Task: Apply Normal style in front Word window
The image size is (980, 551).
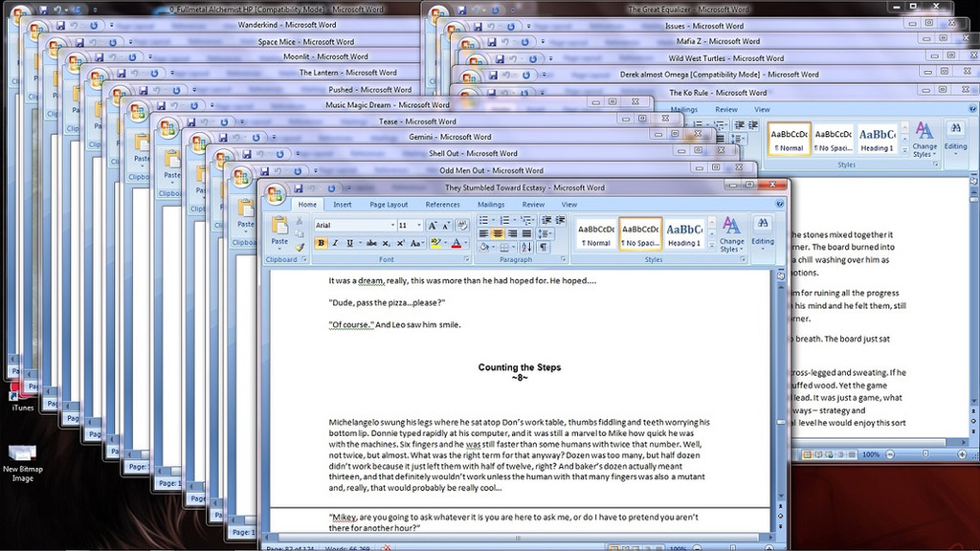Action: pos(595,234)
